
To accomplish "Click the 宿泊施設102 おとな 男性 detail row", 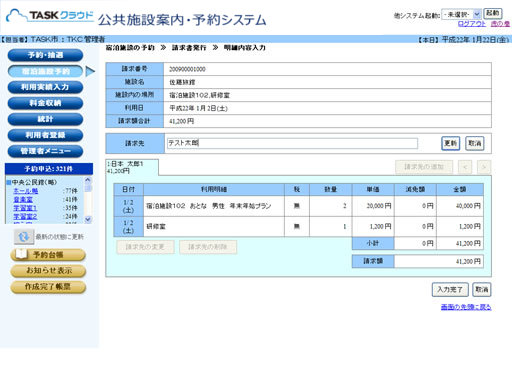I will 214,206.
